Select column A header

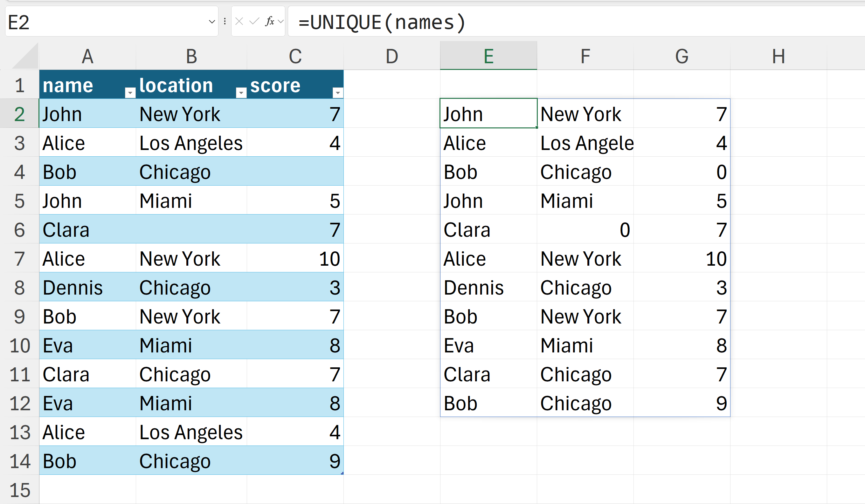pos(87,56)
